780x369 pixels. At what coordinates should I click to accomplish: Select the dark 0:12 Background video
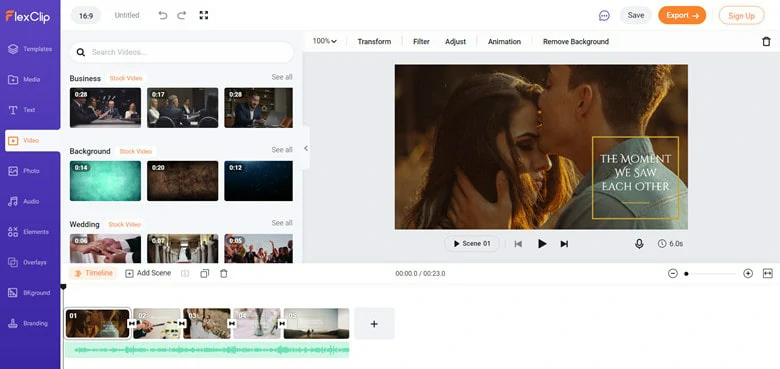[x=259, y=181]
